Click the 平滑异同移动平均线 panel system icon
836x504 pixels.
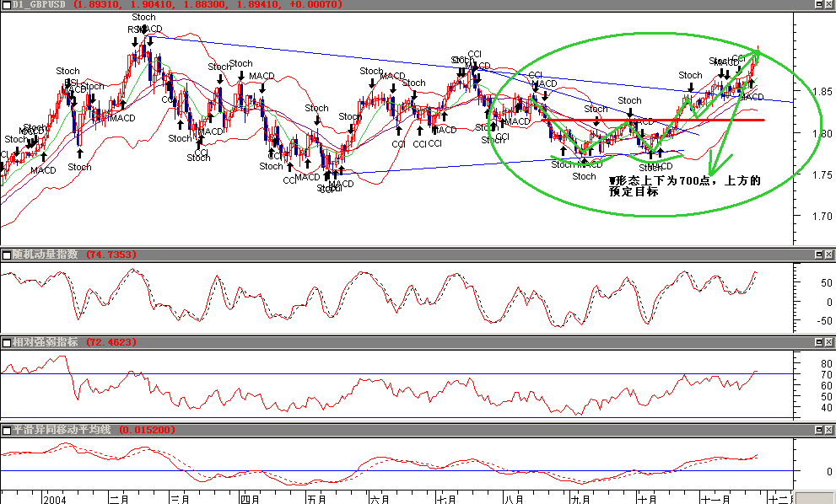(7, 431)
